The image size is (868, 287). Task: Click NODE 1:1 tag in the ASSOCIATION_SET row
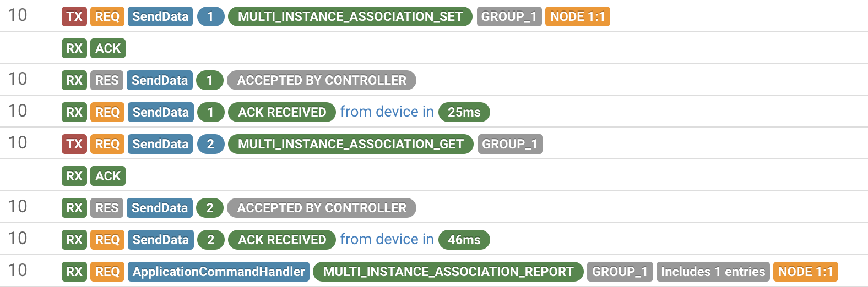point(577,16)
